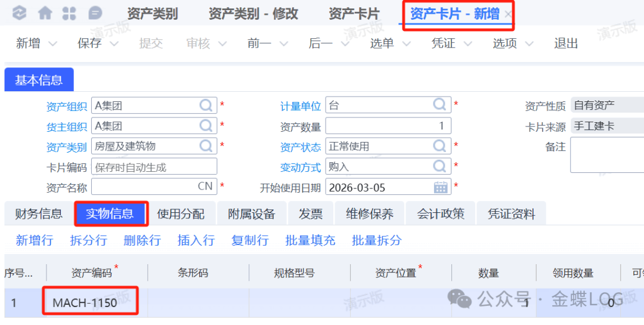
Task: Open the calendar icon for 开始使用日期
Action: tap(441, 187)
